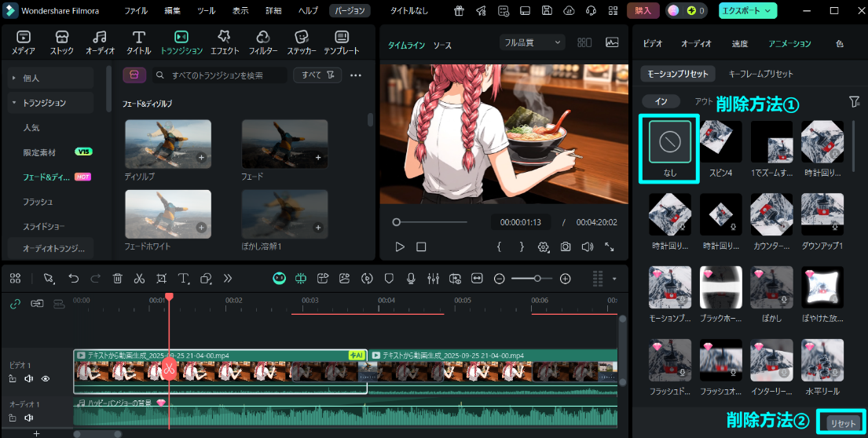Select the なし animation preset thumbnail
This screenshot has height=438, width=868.
pyautogui.click(x=670, y=141)
